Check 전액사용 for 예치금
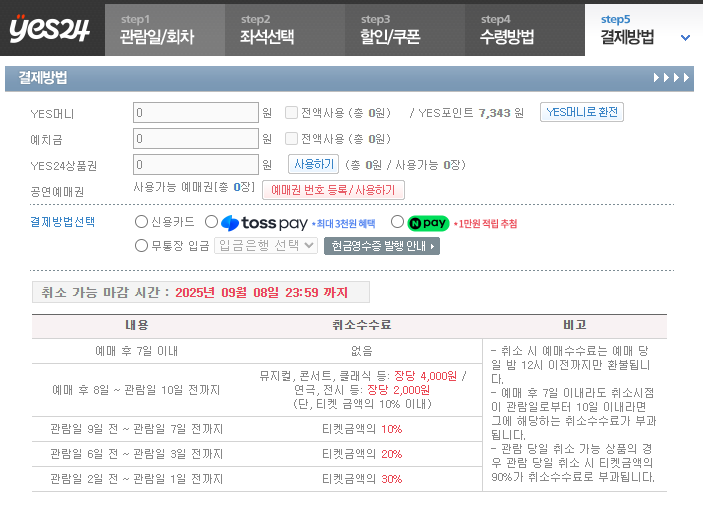This screenshot has height=510, width=703. click(291, 138)
